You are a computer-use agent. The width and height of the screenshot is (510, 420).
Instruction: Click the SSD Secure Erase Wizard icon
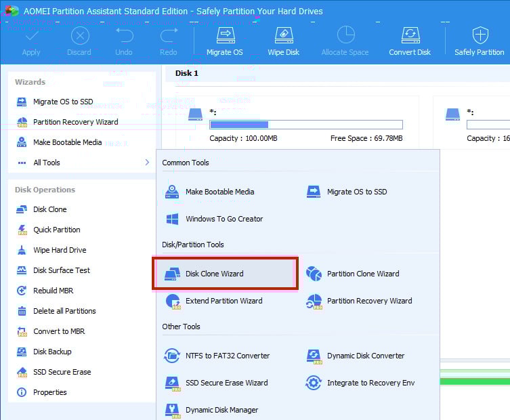173,383
